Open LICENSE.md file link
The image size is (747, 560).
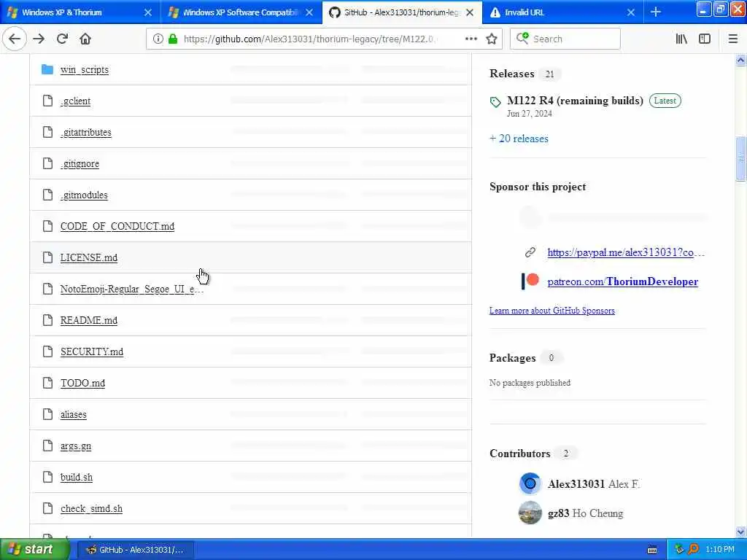coord(88,257)
